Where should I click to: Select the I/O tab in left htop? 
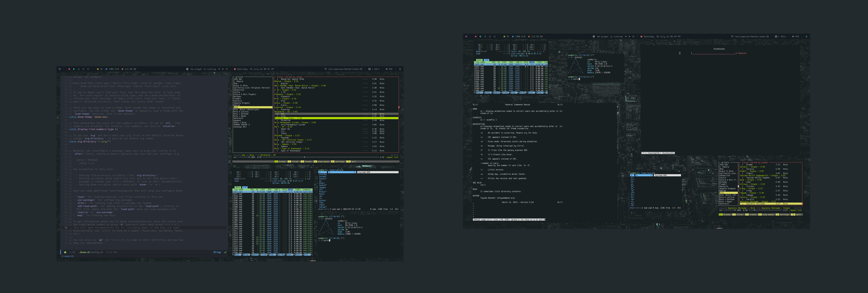click(x=245, y=187)
